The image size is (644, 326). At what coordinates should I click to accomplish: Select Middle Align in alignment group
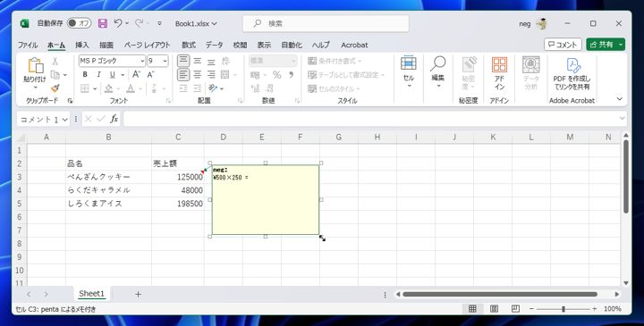198,61
